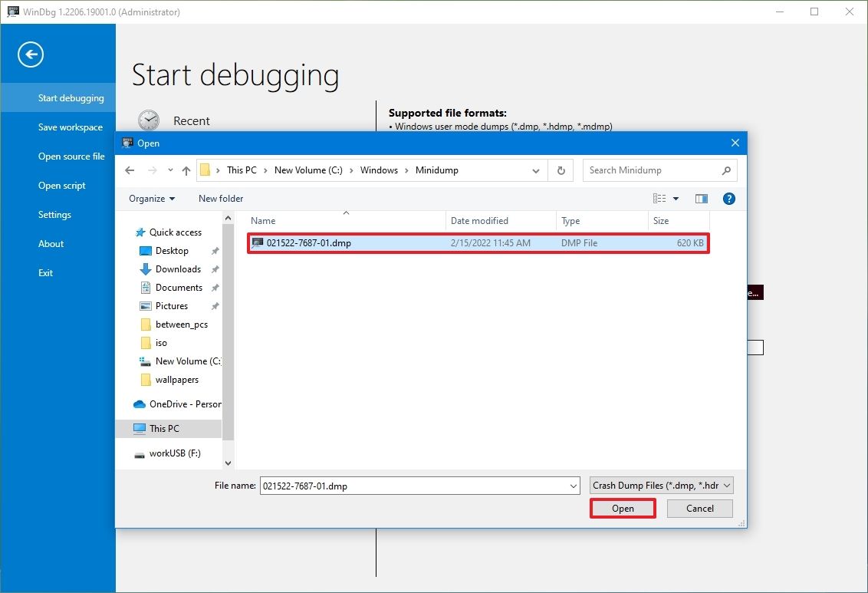Select the 021522-7687-01.dmp file
Image resolution: width=868 pixels, height=593 pixels.
coord(310,242)
